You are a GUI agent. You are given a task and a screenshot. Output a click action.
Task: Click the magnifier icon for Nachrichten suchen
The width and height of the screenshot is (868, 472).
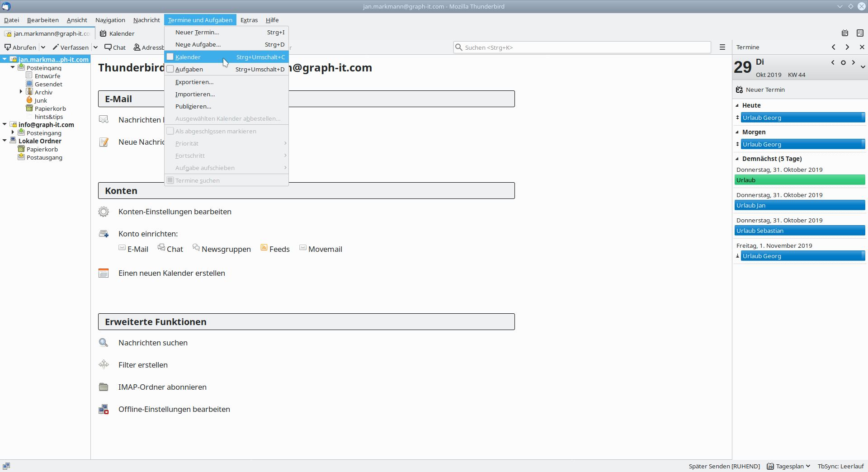(x=104, y=343)
